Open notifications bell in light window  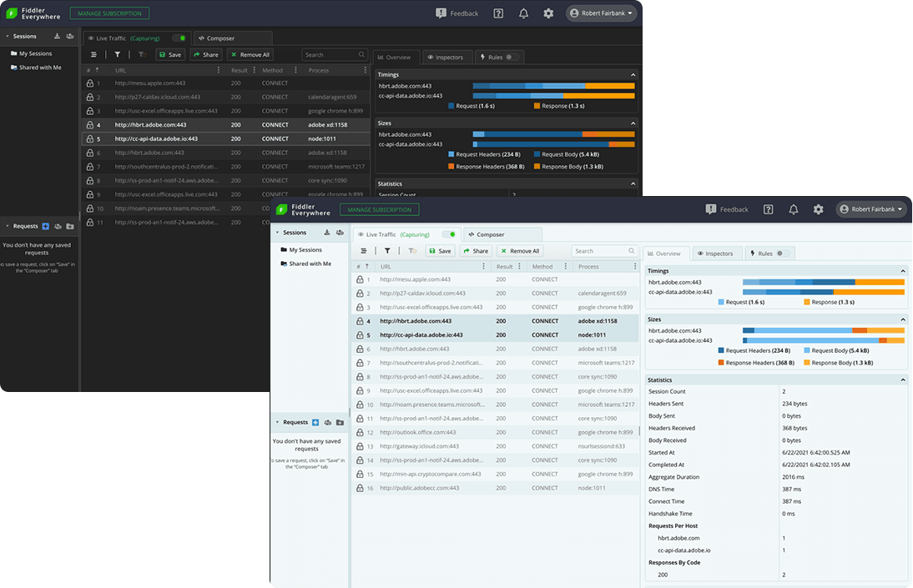coord(793,209)
